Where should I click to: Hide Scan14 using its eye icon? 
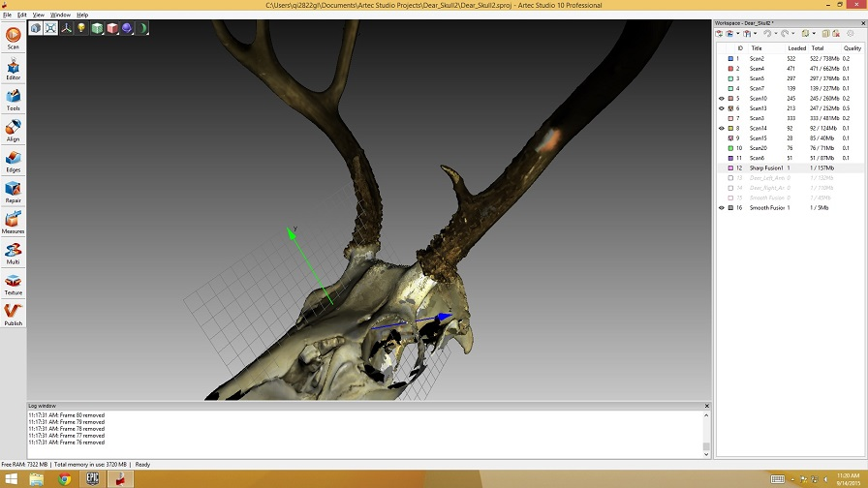[x=722, y=128]
